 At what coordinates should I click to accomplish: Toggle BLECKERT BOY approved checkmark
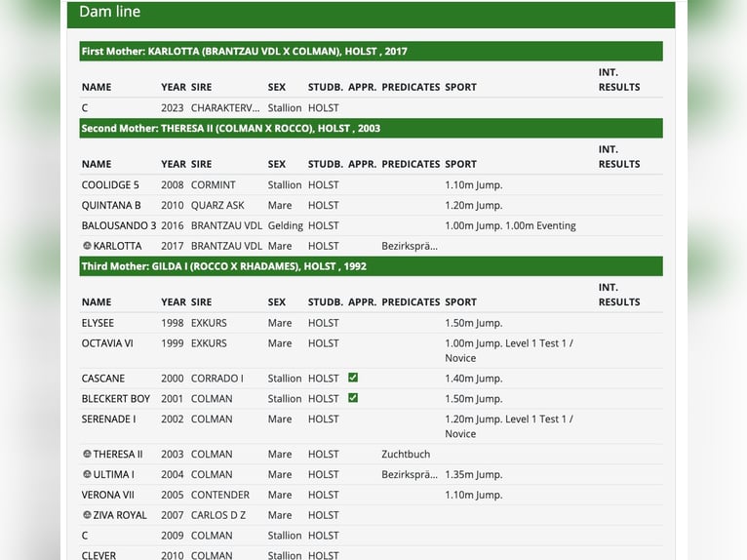pyautogui.click(x=353, y=398)
